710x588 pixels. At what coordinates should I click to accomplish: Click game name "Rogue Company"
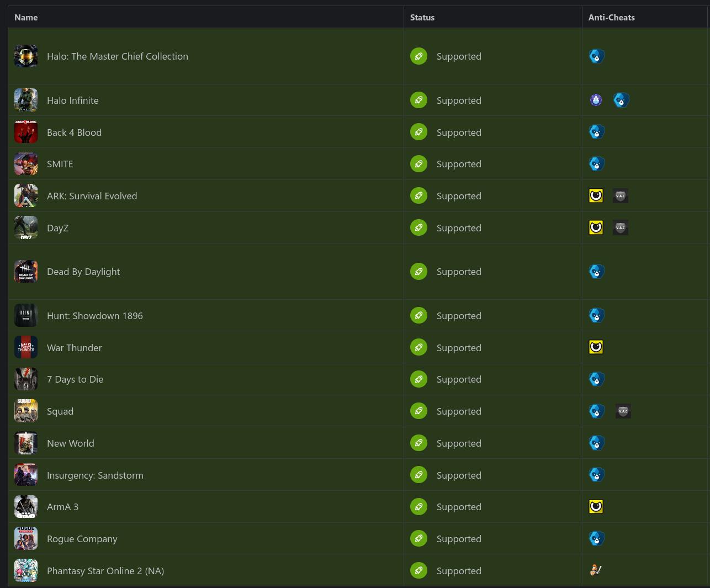(x=82, y=539)
